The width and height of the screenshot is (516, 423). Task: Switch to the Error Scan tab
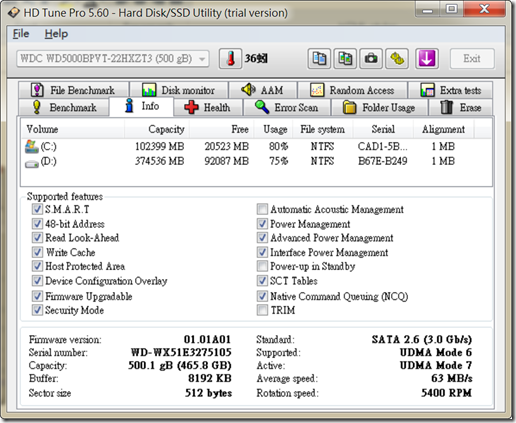(287, 107)
